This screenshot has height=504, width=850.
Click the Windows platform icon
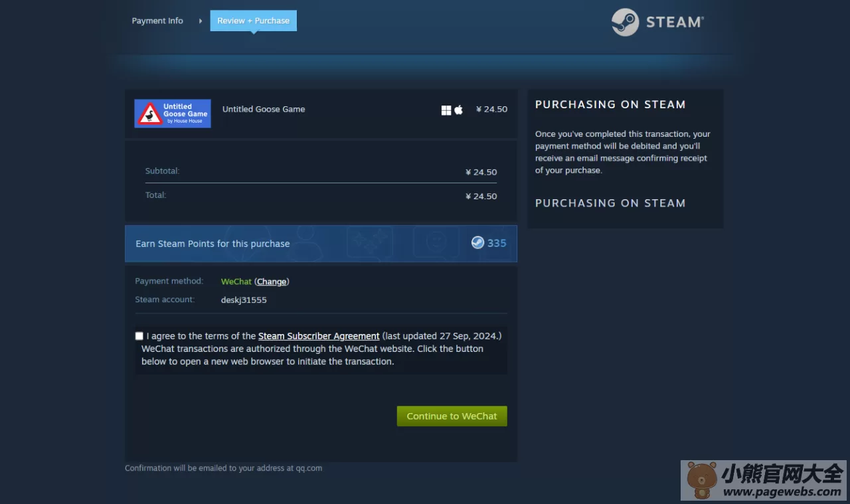coord(446,110)
